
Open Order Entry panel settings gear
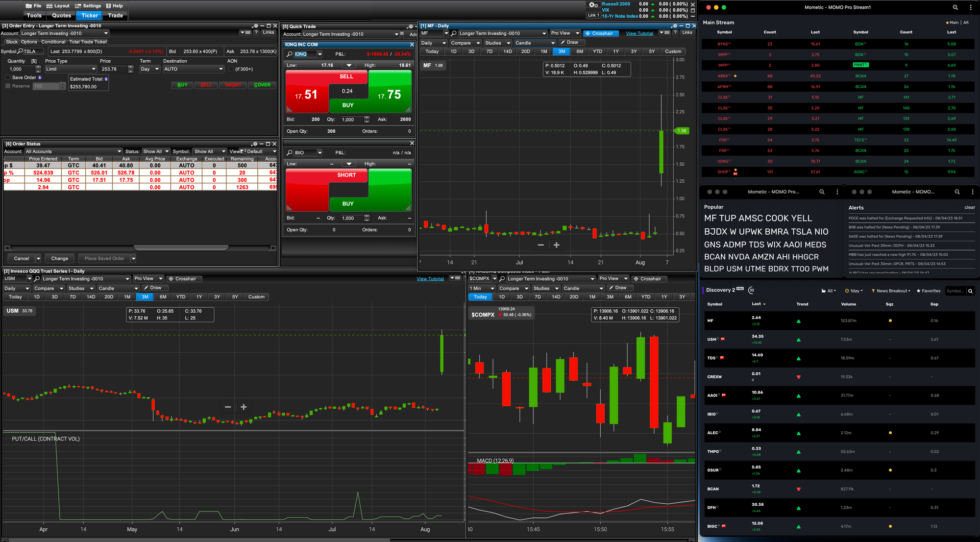pos(255,26)
